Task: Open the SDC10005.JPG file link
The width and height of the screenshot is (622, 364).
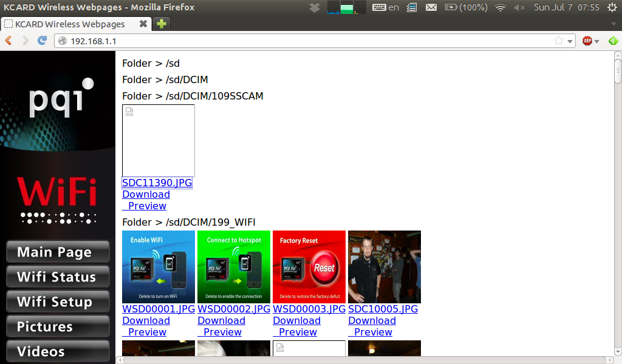Action: pos(383,309)
